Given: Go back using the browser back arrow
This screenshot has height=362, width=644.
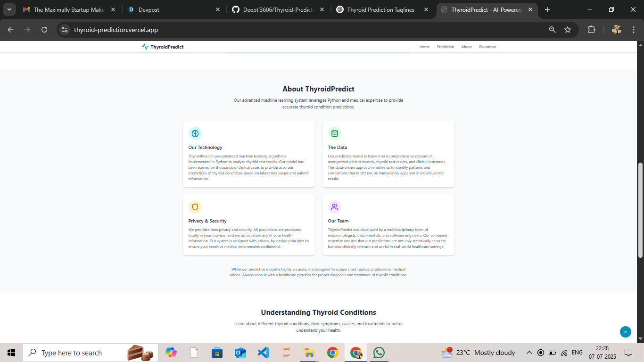Looking at the screenshot, I should 10,30.
